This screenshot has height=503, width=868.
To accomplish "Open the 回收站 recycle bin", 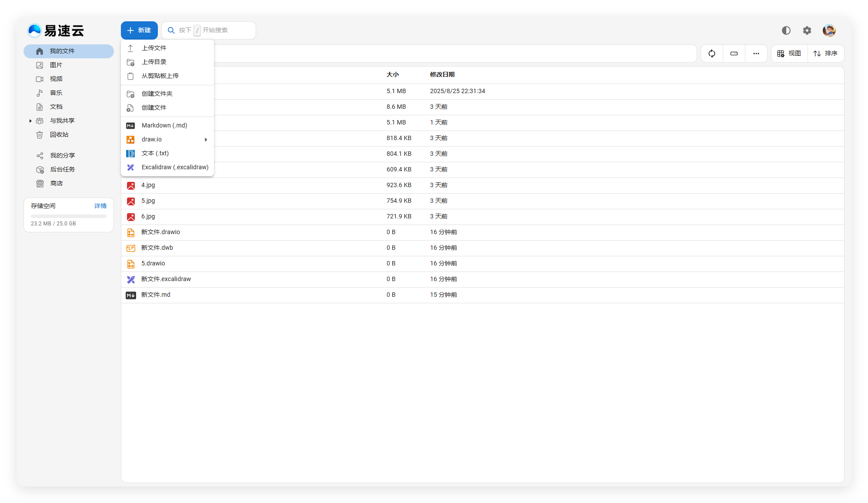I will [x=59, y=135].
